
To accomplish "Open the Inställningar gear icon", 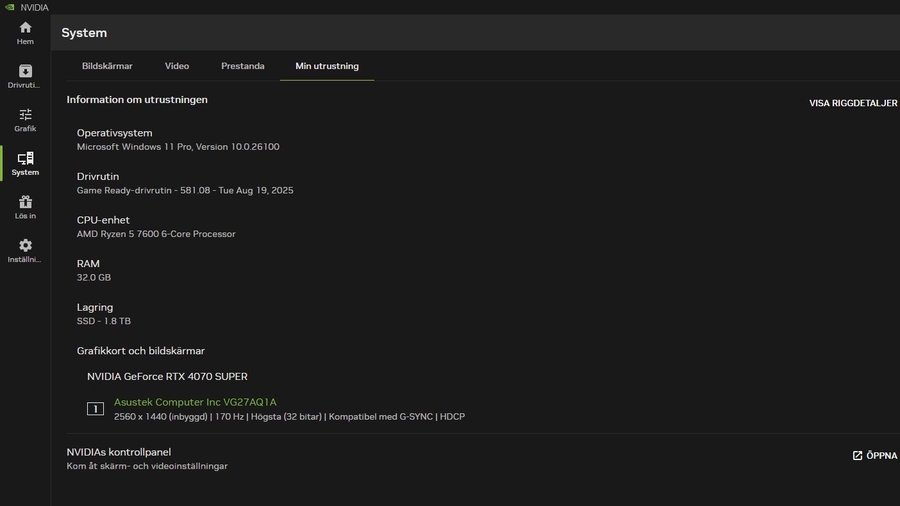I will 25,246.
